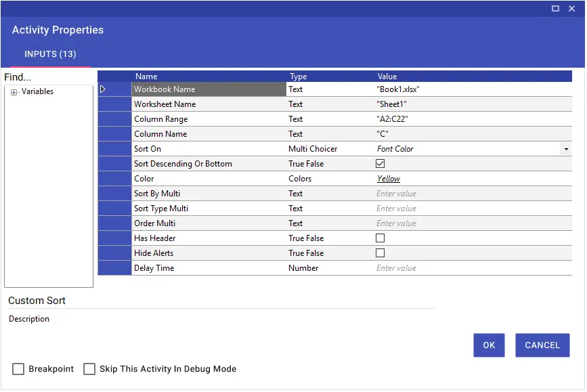The width and height of the screenshot is (587, 392).
Task: Select the Column Name row label
Action: click(x=160, y=134)
